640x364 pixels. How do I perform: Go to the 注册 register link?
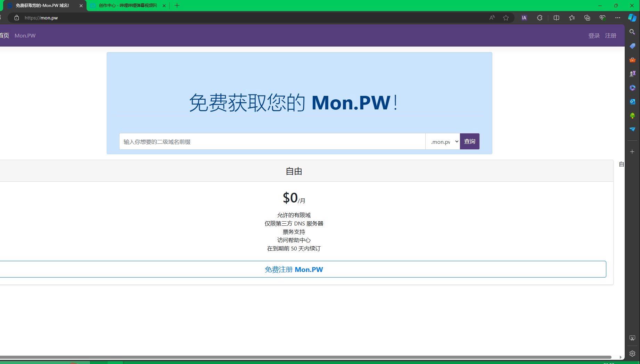pos(610,35)
